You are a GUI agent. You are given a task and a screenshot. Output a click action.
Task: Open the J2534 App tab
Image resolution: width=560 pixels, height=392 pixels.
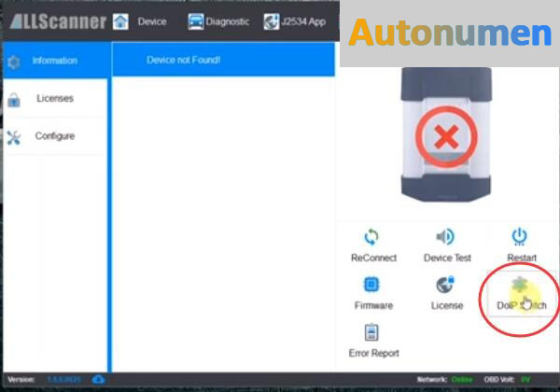point(303,21)
